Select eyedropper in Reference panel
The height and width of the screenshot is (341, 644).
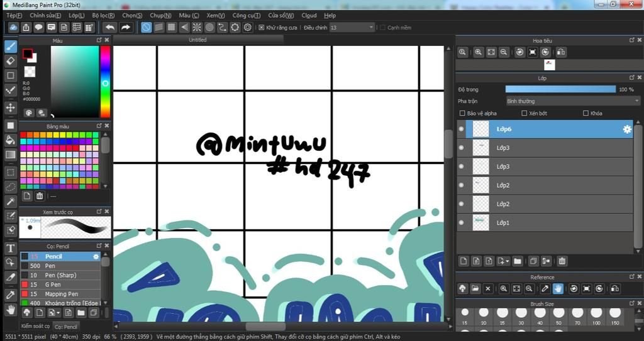545,288
